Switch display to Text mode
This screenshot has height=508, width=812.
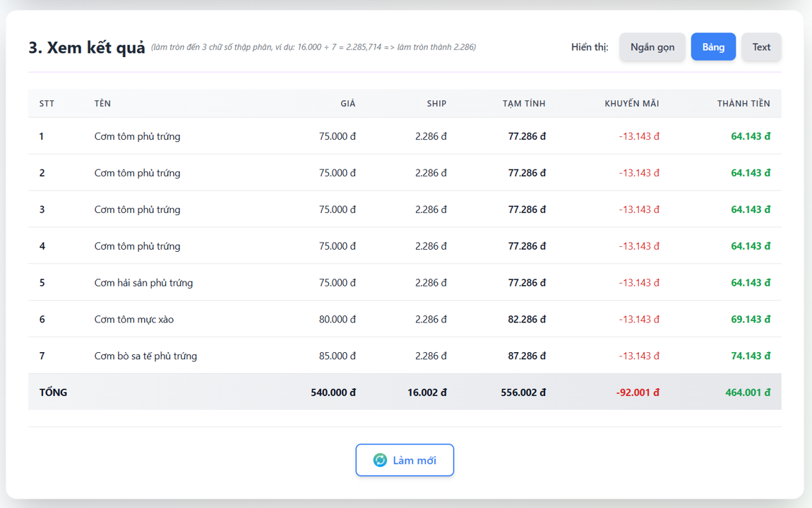point(761,47)
